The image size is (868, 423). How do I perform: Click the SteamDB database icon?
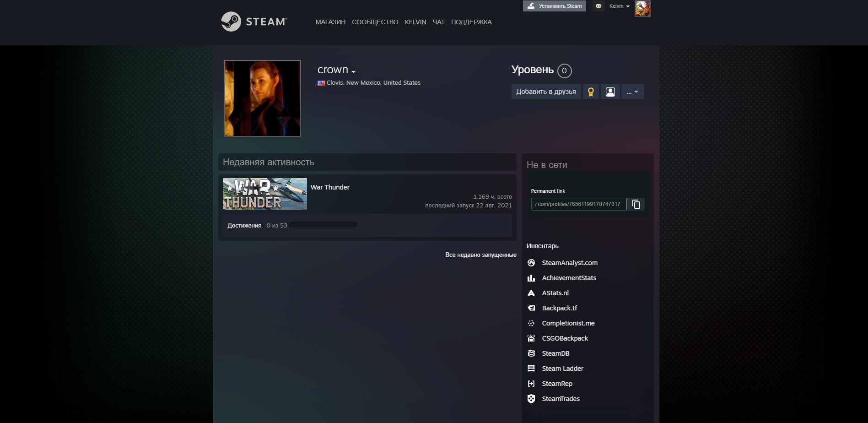531,353
